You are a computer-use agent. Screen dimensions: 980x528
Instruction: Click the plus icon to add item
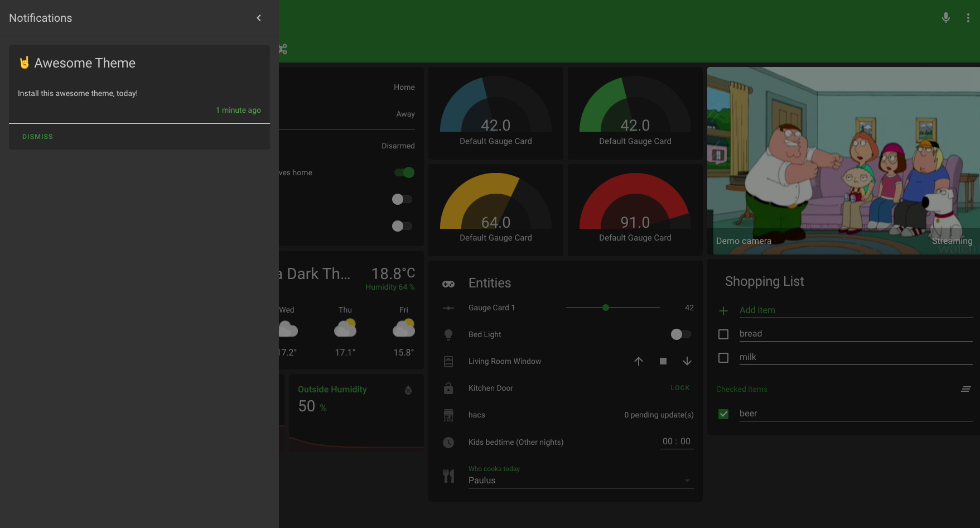click(723, 311)
